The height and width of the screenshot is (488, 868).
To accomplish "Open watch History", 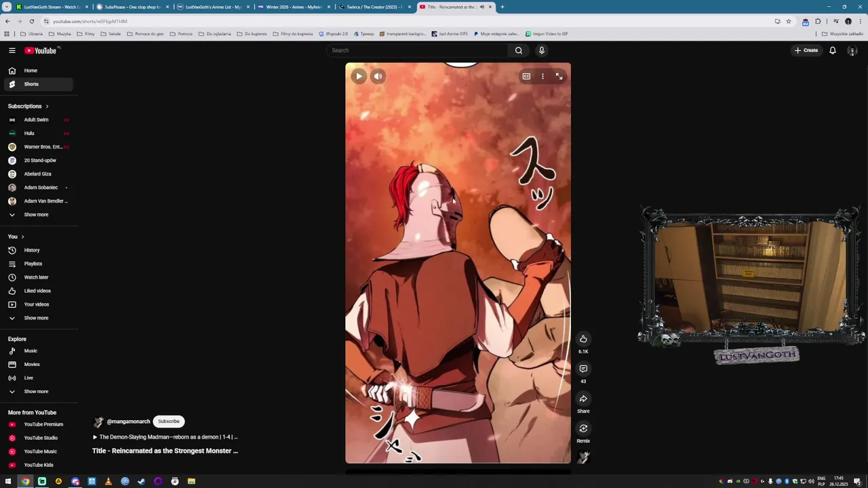I will [x=39, y=250].
